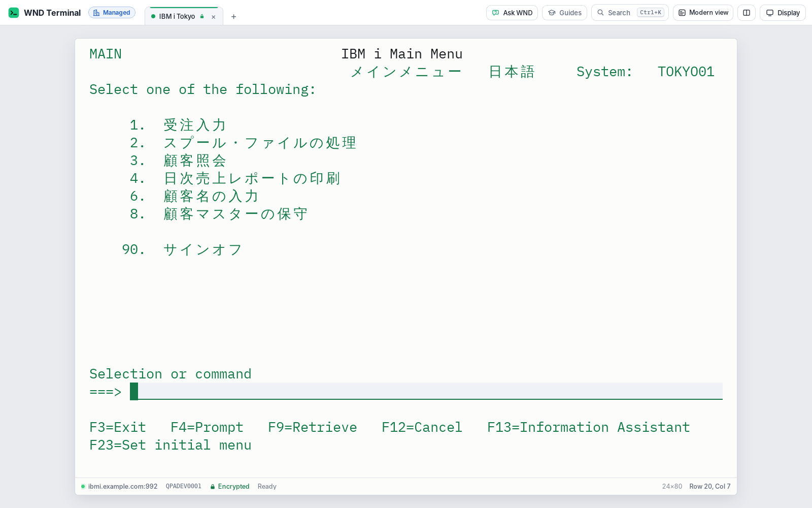Click the Encrypted lock status
Screen dimensions: 812x508
pos(230,486)
